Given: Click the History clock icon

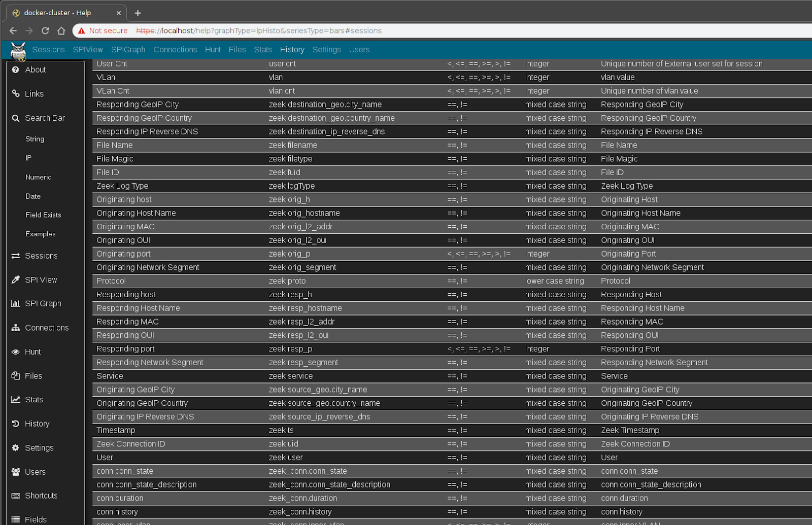Looking at the screenshot, I should point(15,424).
